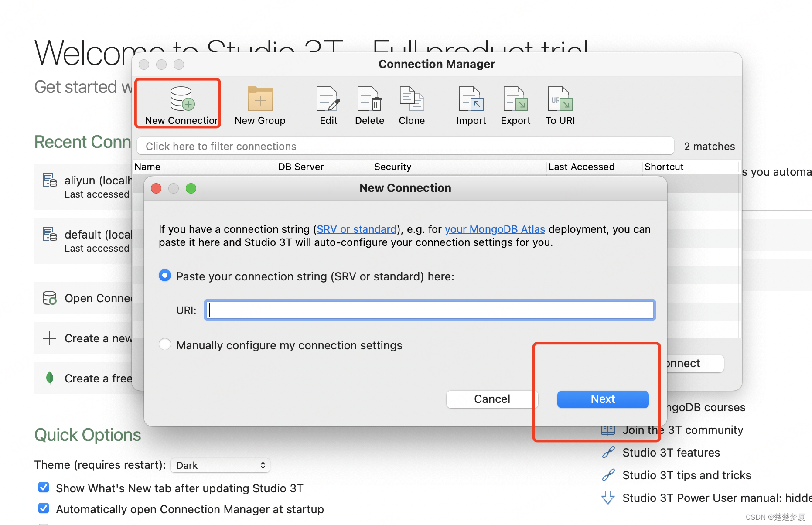Open the aliyun recent connection icon
The height and width of the screenshot is (525, 812).
(50, 180)
